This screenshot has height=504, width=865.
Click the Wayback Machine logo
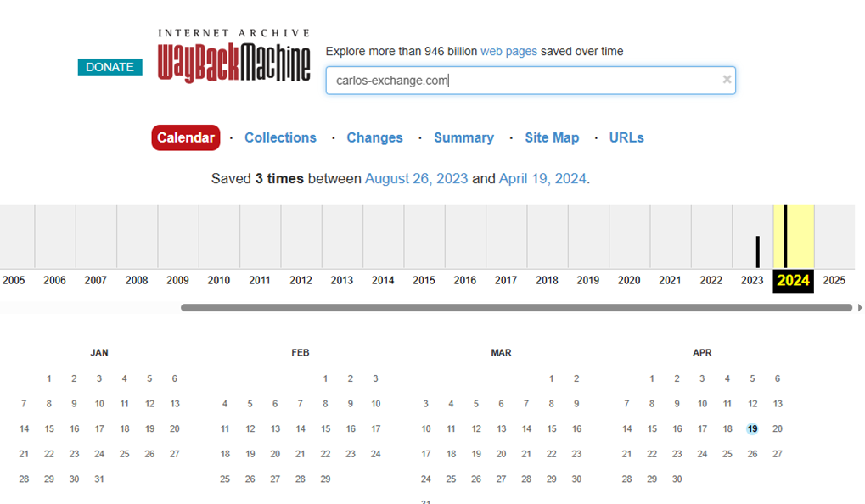pos(234,56)
